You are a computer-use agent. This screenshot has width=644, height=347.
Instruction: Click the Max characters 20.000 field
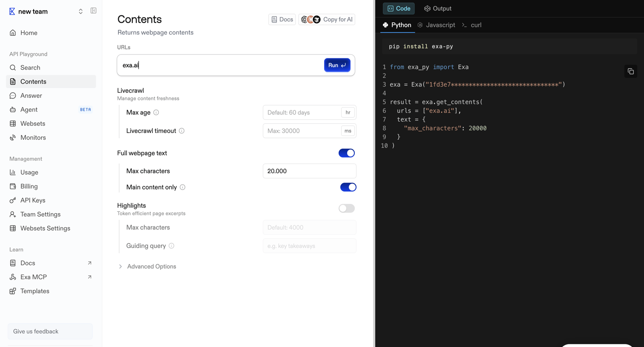click(310, 171)
